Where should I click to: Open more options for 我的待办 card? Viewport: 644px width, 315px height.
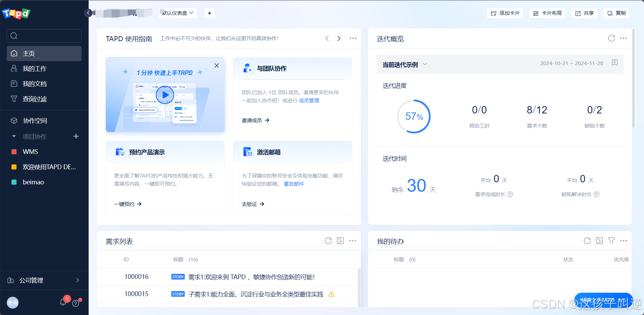tap(624, 241)
